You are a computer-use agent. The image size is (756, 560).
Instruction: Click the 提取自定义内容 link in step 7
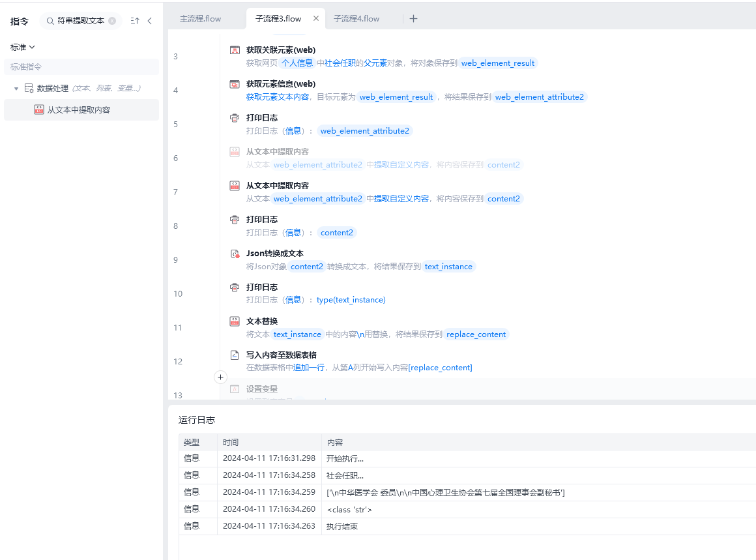[x=401, y=199]
